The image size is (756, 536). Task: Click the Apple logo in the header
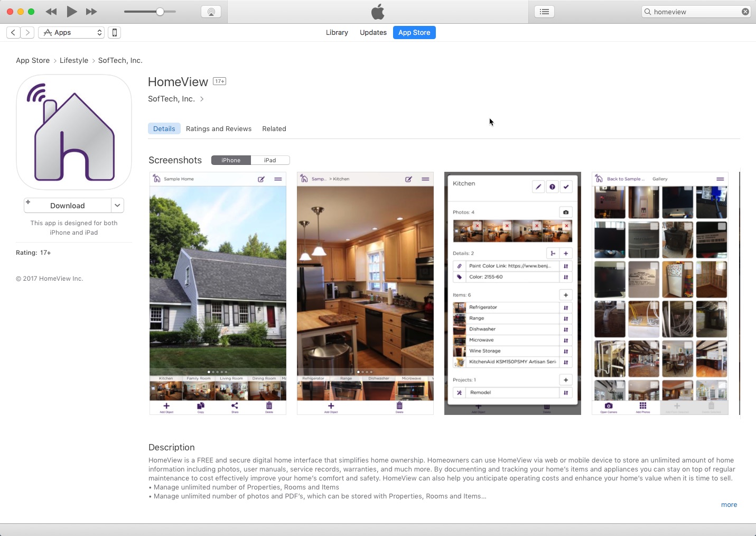click(378, 12)
